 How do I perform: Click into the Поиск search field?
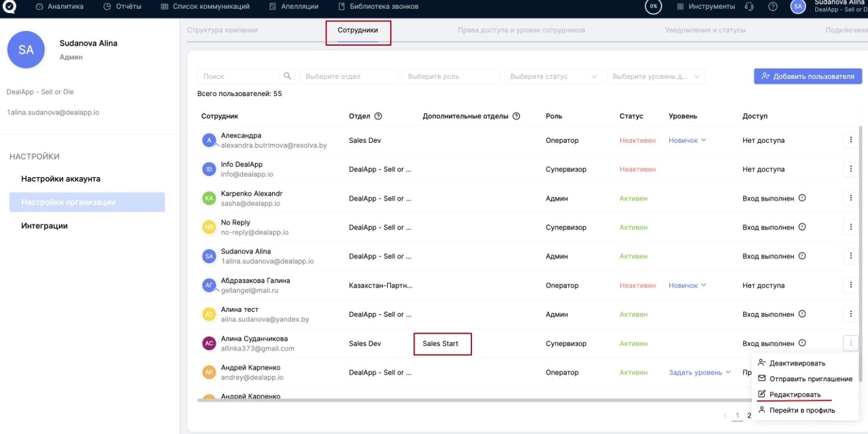coord(238,76)
